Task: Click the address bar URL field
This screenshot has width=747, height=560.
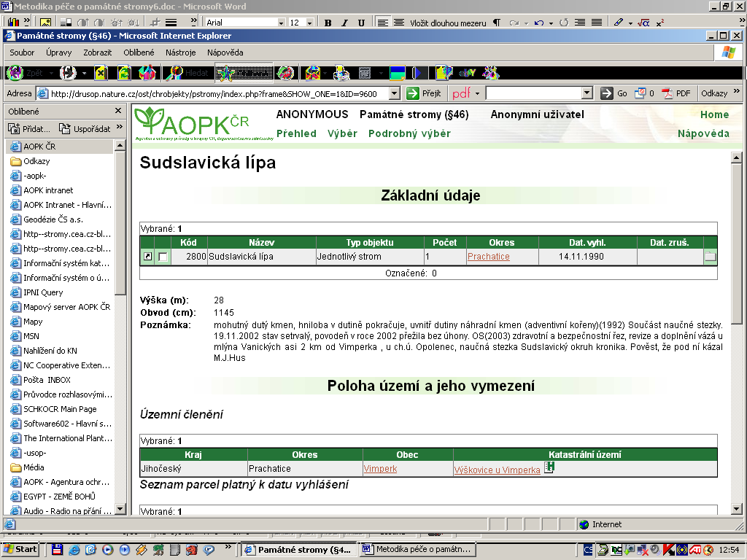Action: point(219,93)
